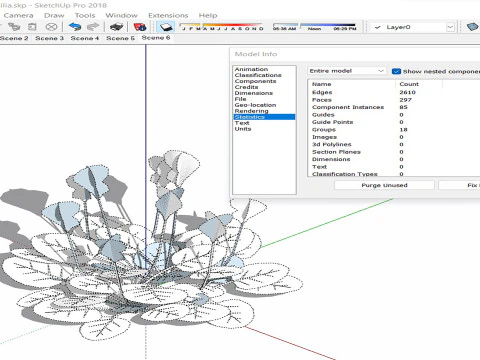Adjust the shadow month date slider

pos(222,27)
